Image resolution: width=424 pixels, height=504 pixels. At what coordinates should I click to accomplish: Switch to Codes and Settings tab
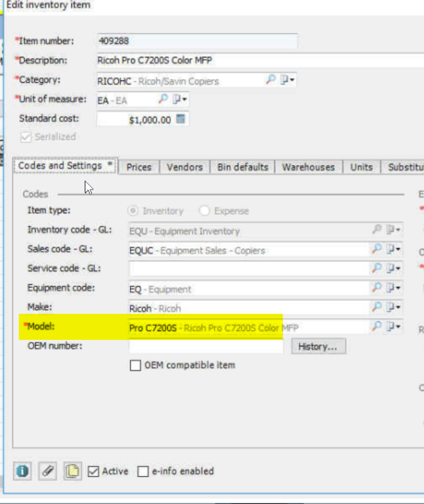point(65,166)
